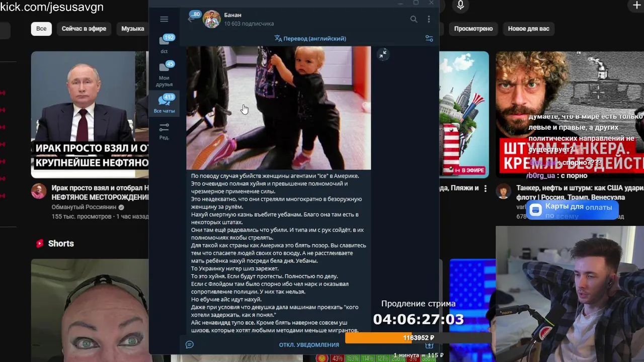644x362 pixels.
Task: Open the post's toddler photo
Action: click(x=278, y=108)
